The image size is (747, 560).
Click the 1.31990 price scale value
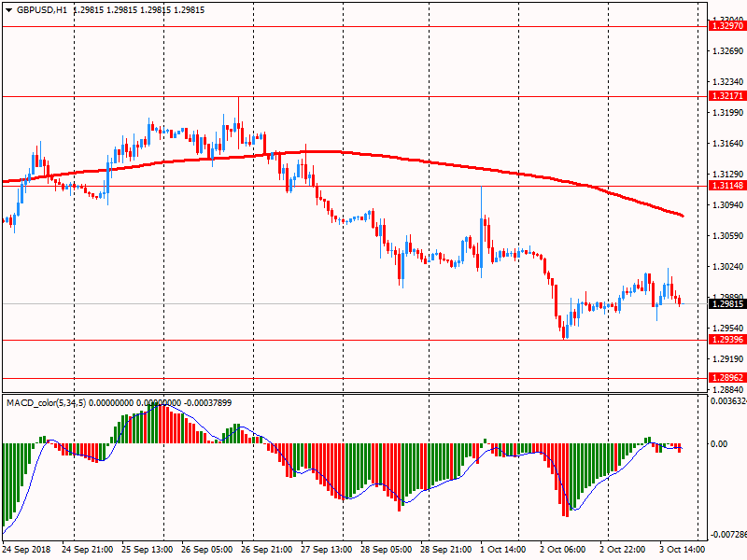point(728,113)
